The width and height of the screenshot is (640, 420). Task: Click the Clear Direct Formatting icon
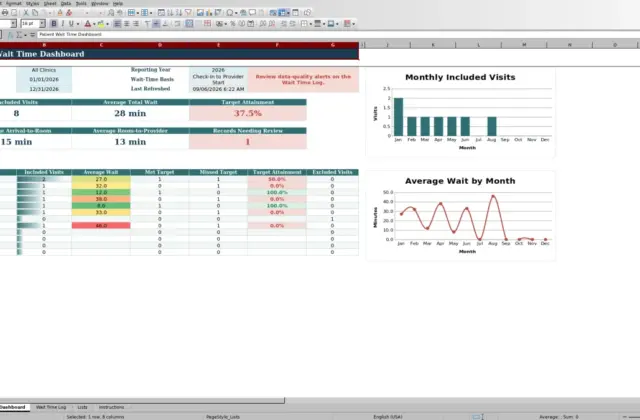point(69,13)
